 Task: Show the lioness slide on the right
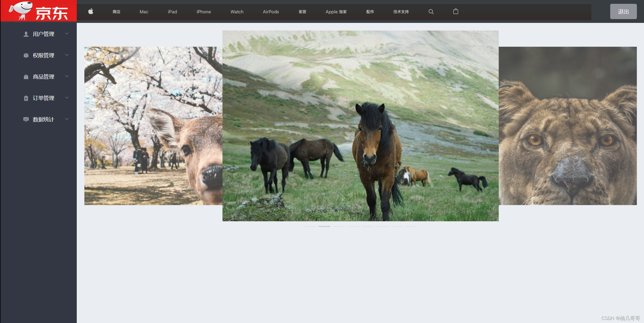click(x=568, y=126)
